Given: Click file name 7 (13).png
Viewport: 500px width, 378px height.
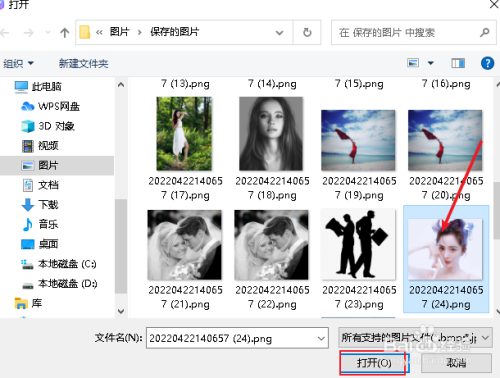Looking at the screenshot, I should pyautogui.click(x=185, y=84).
